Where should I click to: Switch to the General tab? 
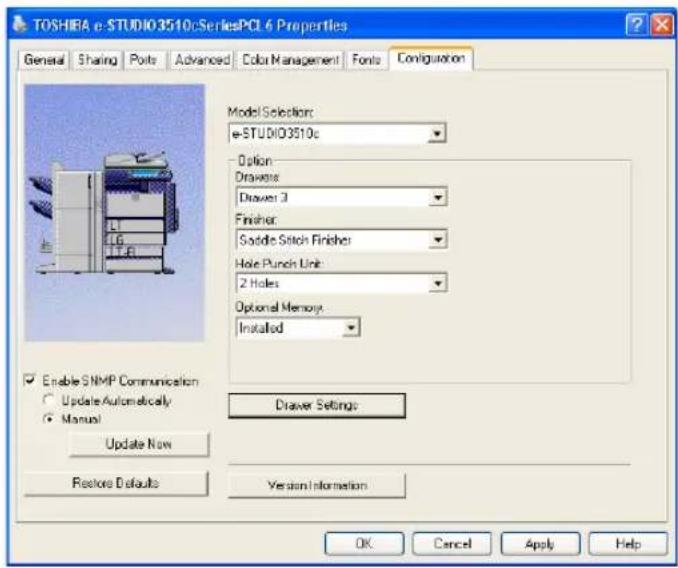[x=44, y=60]
